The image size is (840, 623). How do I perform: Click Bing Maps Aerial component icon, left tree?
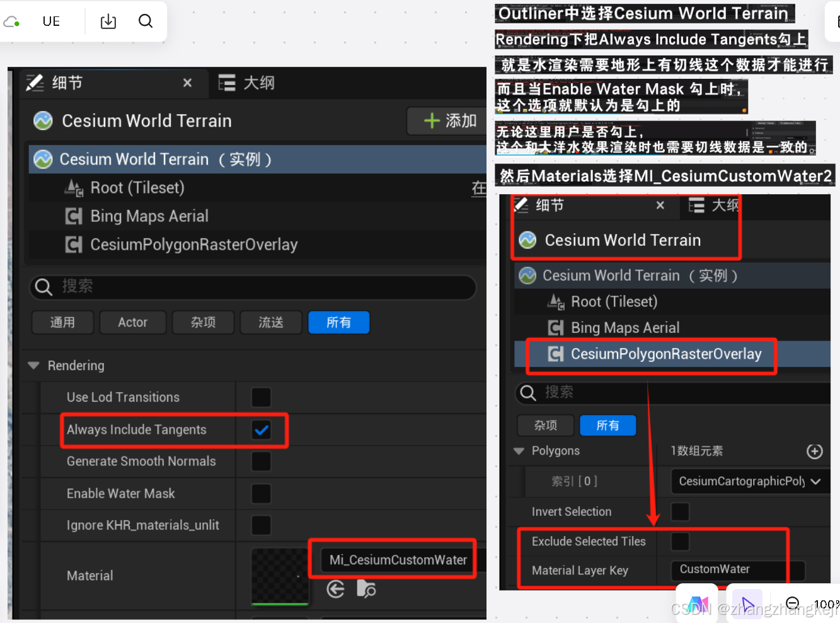(x=74, y=216)
